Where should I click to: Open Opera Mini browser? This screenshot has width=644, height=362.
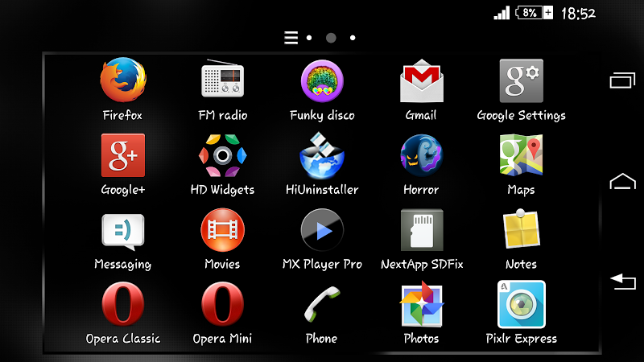[222, 304]
